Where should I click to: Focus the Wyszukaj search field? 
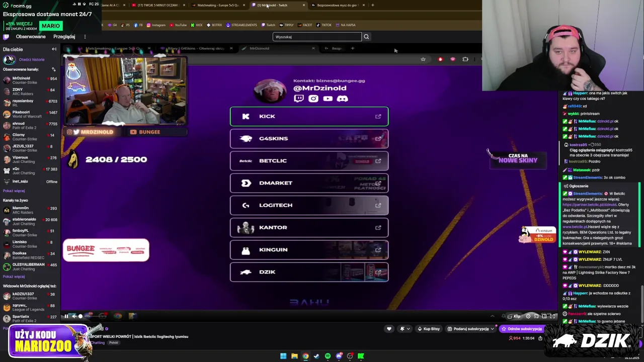(x=317, y=37)
